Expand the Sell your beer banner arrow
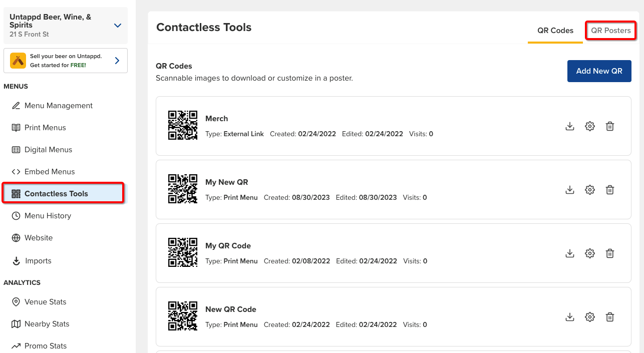Viewport: 644px width, 353px height. [x=117, y=61]
